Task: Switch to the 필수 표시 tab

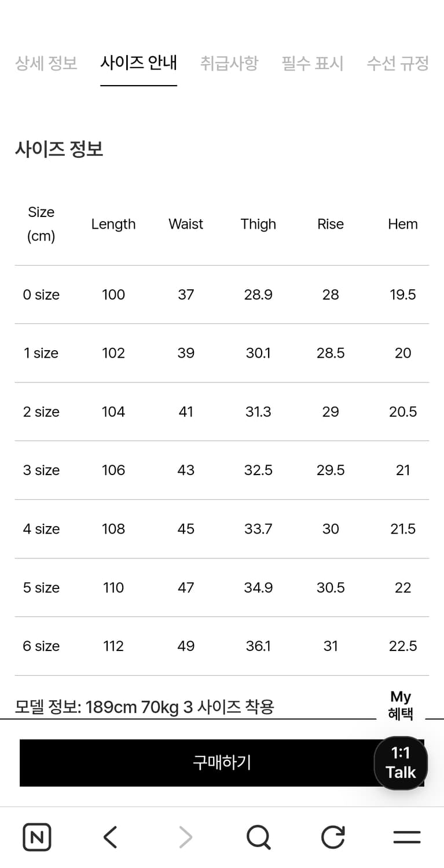Action: [x=313, y=63]
